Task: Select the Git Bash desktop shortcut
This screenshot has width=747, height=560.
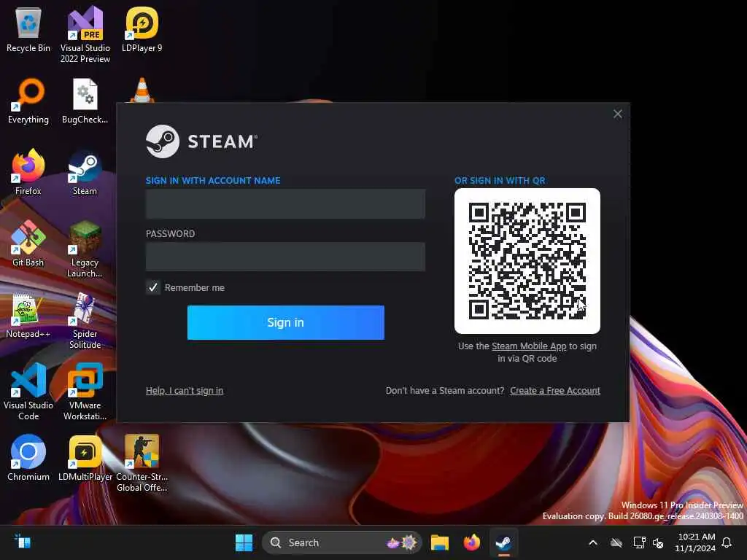Action: (x=28, y=244)
